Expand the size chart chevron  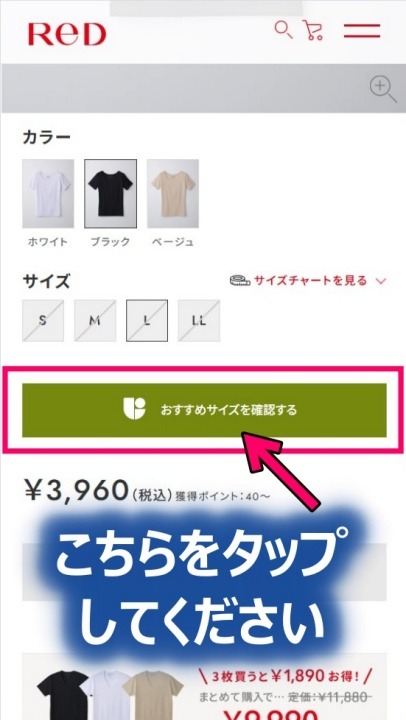(x=381, y=281)
